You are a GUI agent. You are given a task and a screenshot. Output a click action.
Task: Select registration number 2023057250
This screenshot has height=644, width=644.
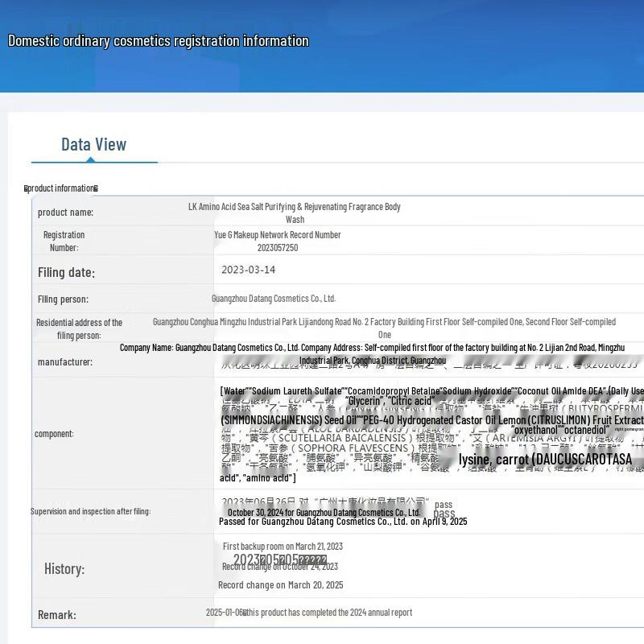277,248
